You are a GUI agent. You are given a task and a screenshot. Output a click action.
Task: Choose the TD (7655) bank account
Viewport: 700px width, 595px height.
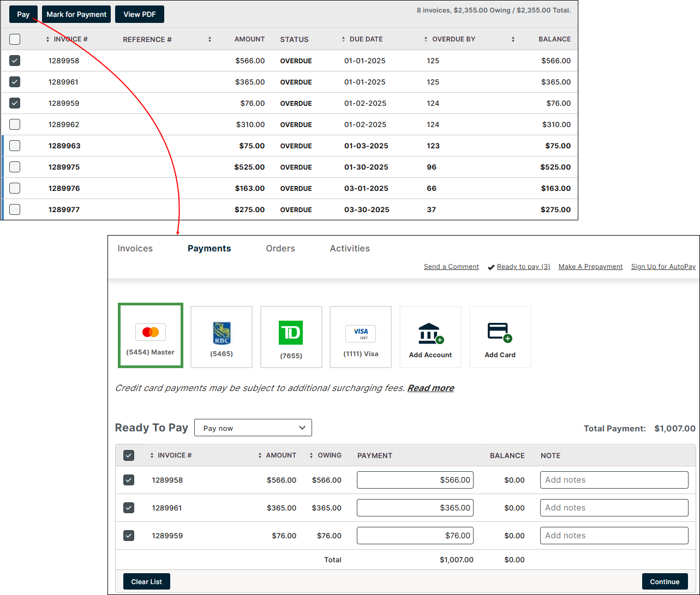point(291,337)
